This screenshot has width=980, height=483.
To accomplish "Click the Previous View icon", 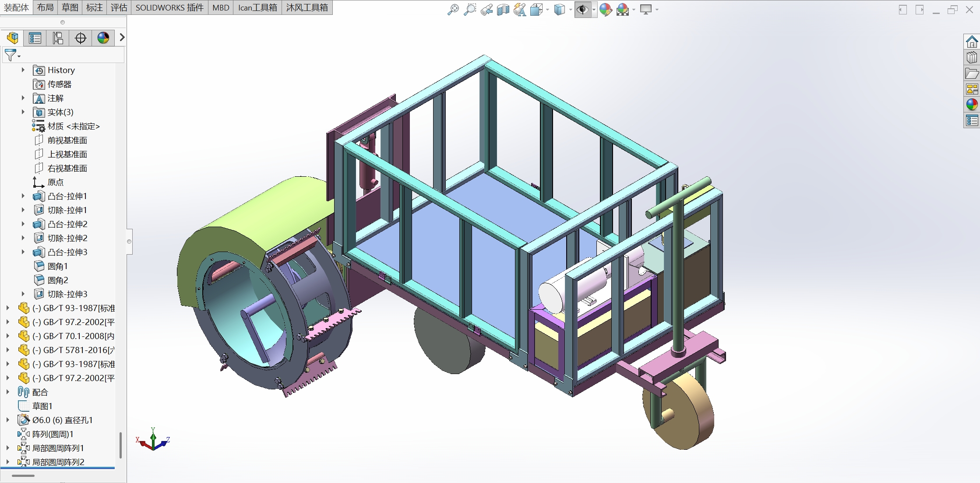I will coord(486,9).
